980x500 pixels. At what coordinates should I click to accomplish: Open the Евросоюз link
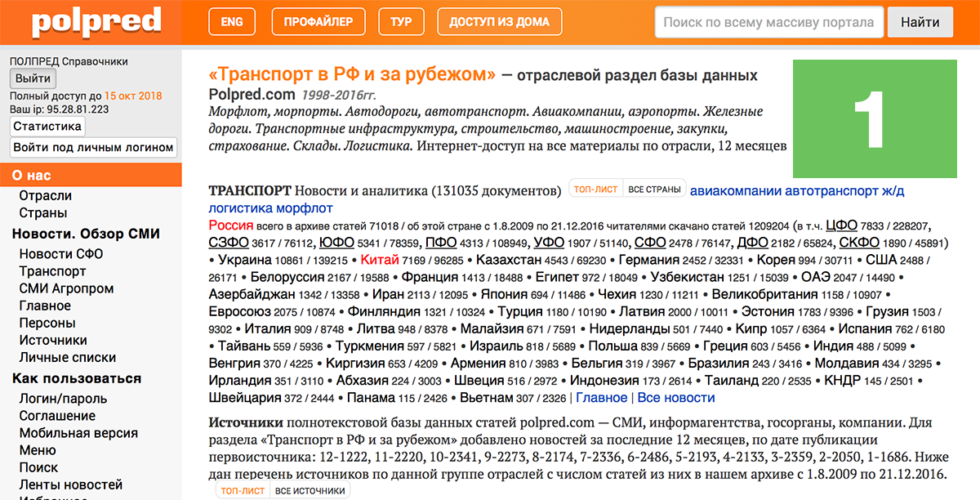pos(240,311)
